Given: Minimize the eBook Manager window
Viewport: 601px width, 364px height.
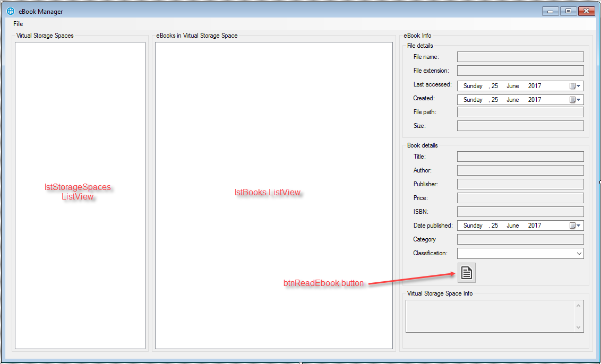Looking at the screenshot, I should click(x=550, y=11).
